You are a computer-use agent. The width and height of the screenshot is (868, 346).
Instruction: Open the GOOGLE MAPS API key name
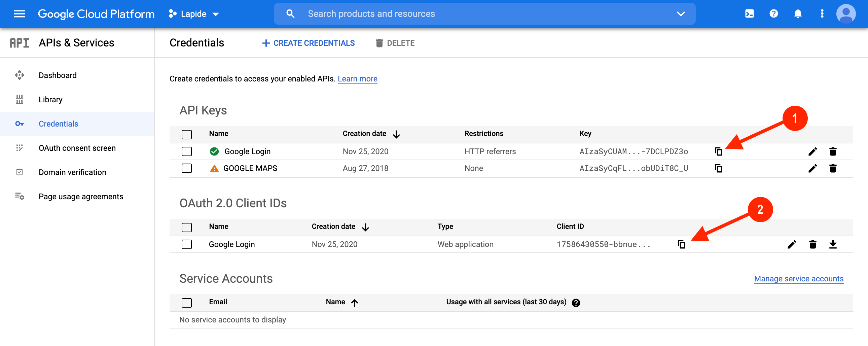coord(250,169)
